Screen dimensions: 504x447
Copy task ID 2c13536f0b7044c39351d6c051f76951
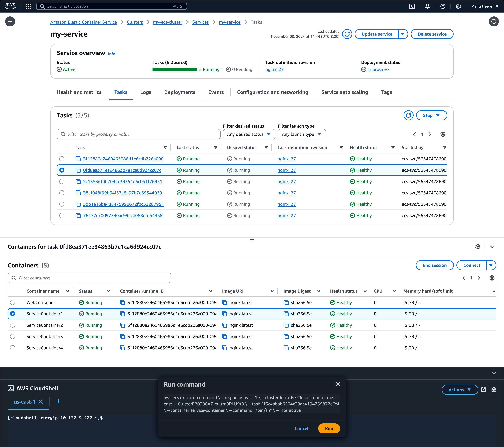tap(78, 181)
